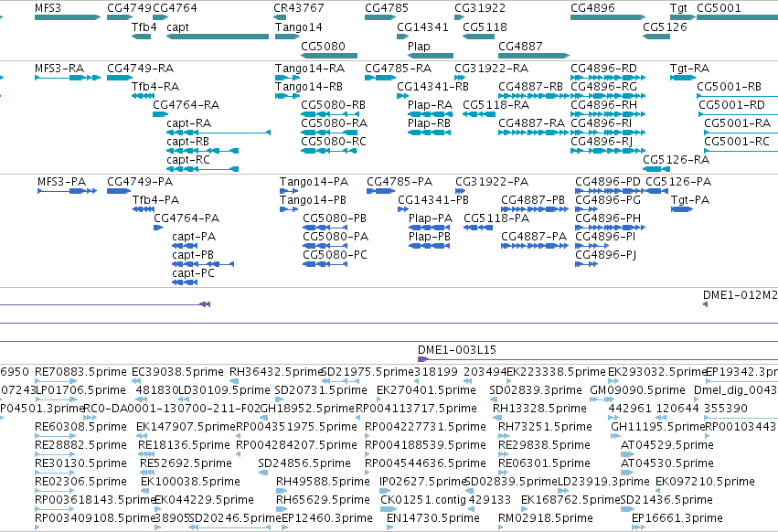Click the Tfb4-PA protein label
778x532 pixels.
click(155, 200)
